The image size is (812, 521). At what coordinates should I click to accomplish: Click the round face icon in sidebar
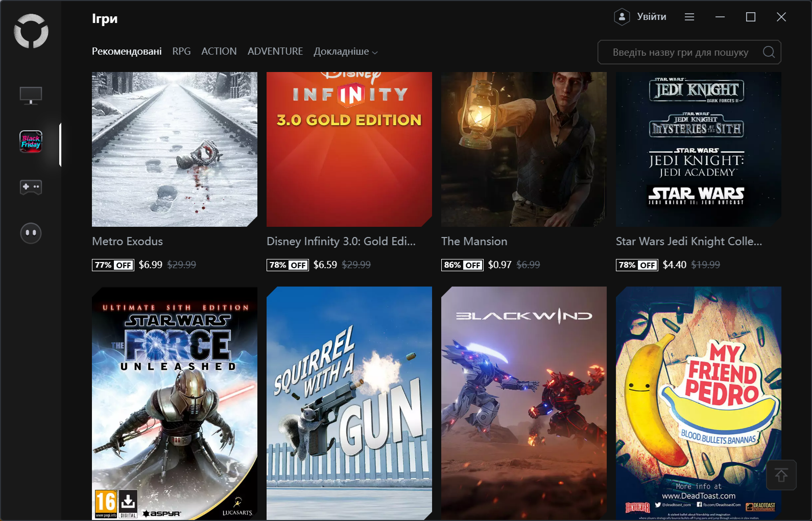pos(31,233)
